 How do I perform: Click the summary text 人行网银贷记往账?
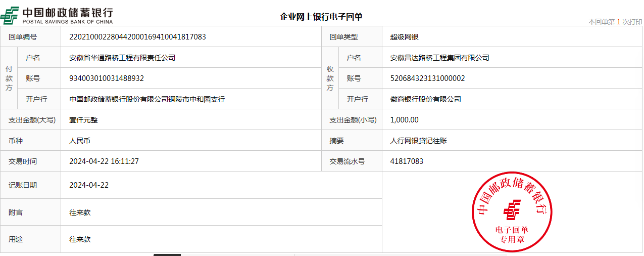pyautogui.click(x=419, y=141)
